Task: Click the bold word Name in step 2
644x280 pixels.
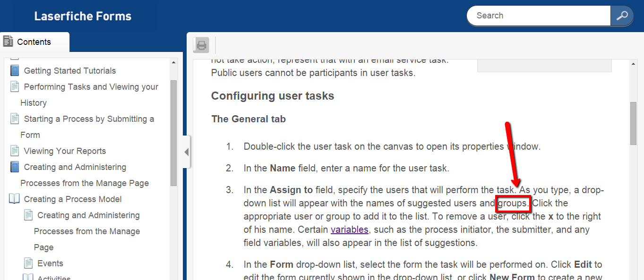Action: pyautogui.click(x=283, y=168)
